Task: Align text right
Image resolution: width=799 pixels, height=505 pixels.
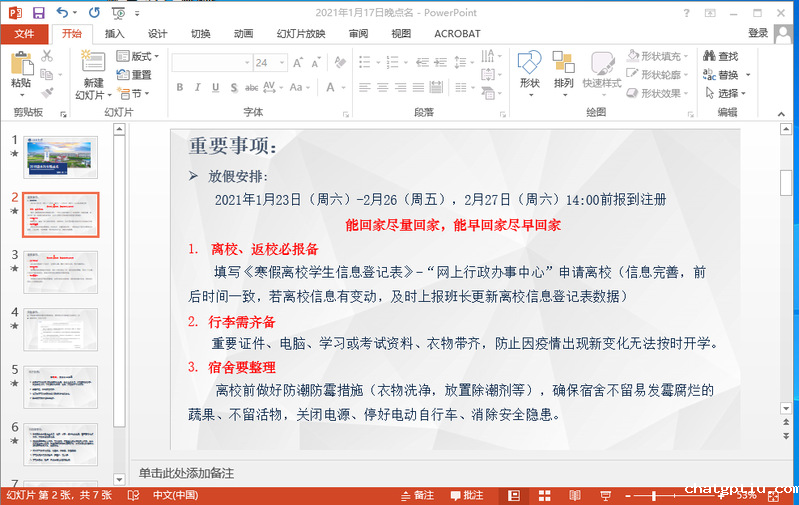Action: coord(401,88)
